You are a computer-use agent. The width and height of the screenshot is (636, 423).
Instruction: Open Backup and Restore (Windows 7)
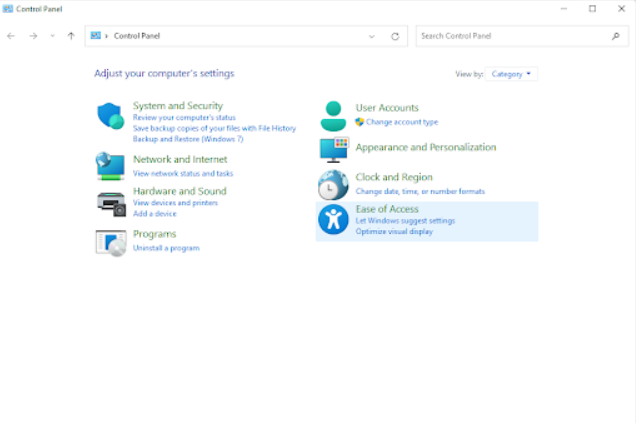pyautogui.click(x=188, y=139)
